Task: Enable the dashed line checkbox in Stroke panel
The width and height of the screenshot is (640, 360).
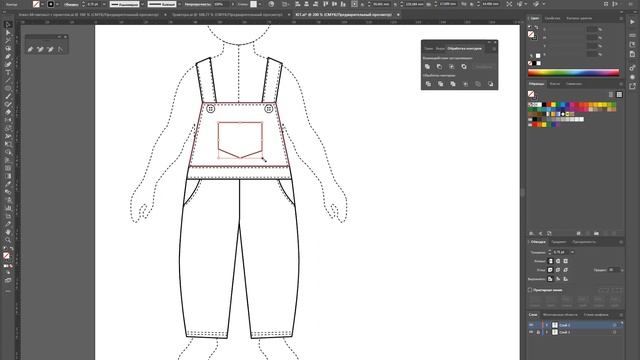Action: 530,290
